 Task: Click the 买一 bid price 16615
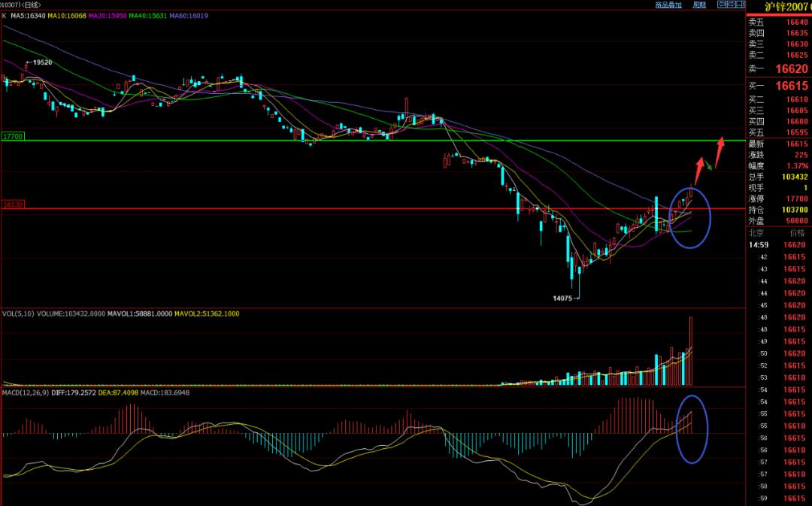(x=792, y=86)
